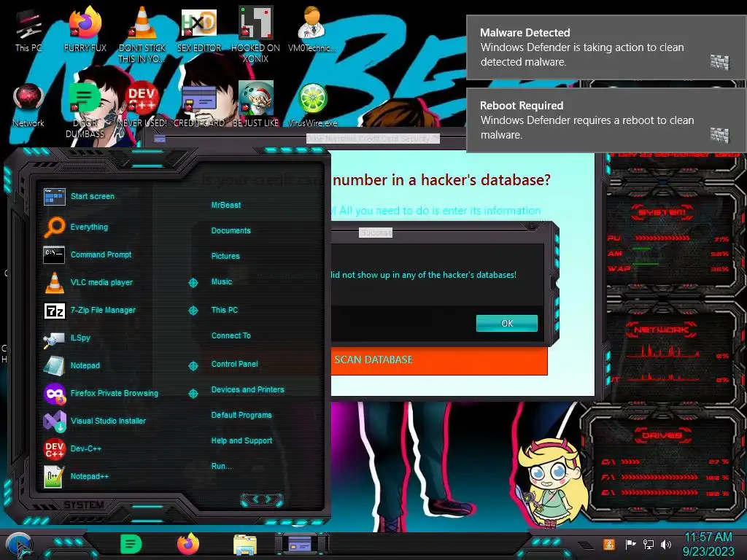747x560 pixels.
Task: Click OK in the Success dialog
Action: [507, 323]
